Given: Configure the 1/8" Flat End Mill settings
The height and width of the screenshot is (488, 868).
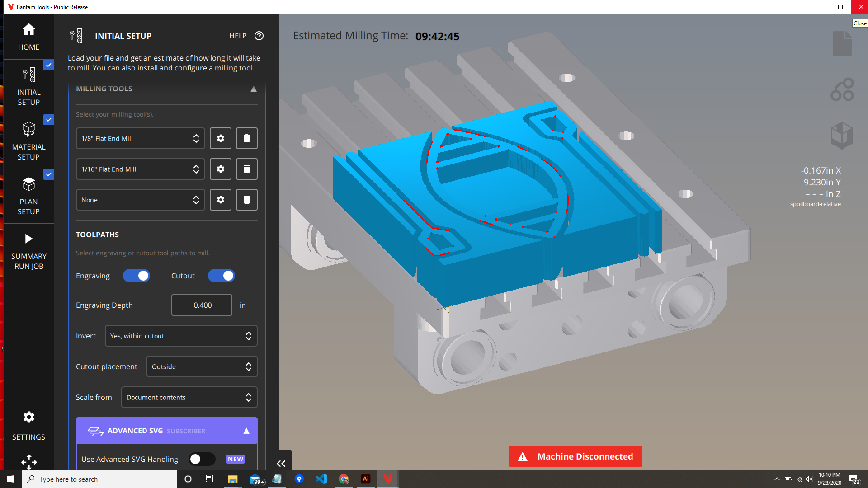Looking at the screenshot, I should (221, 138).
